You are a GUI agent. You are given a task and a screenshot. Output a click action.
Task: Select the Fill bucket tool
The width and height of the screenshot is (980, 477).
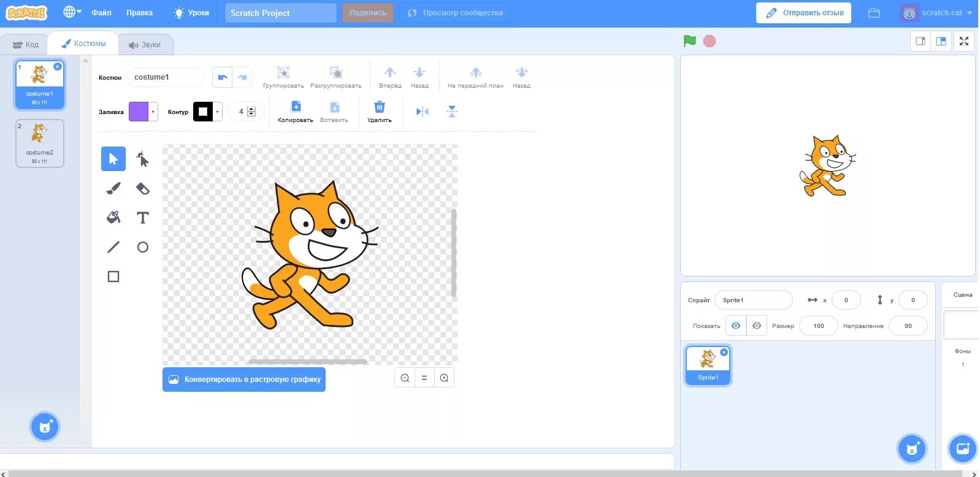113,217
